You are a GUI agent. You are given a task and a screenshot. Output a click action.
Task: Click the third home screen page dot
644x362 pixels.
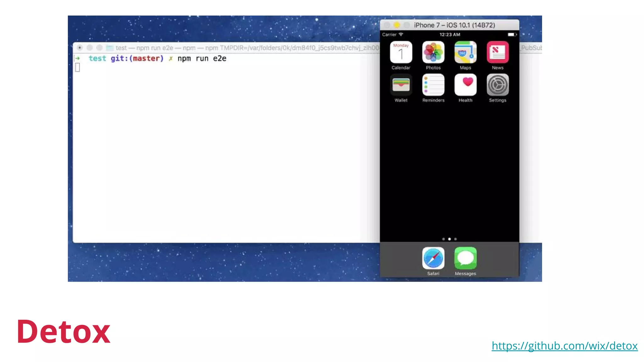coord(455,239)
